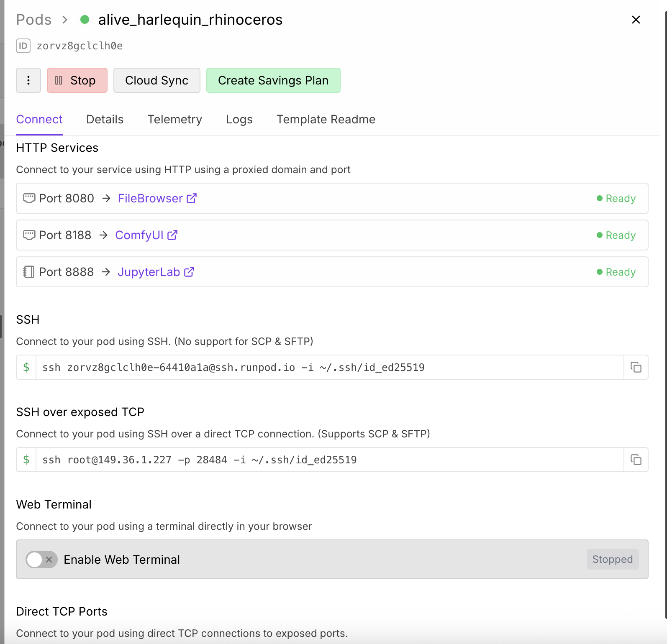Open Cloud Sync
667x644 pixels.
pos(156,80)
